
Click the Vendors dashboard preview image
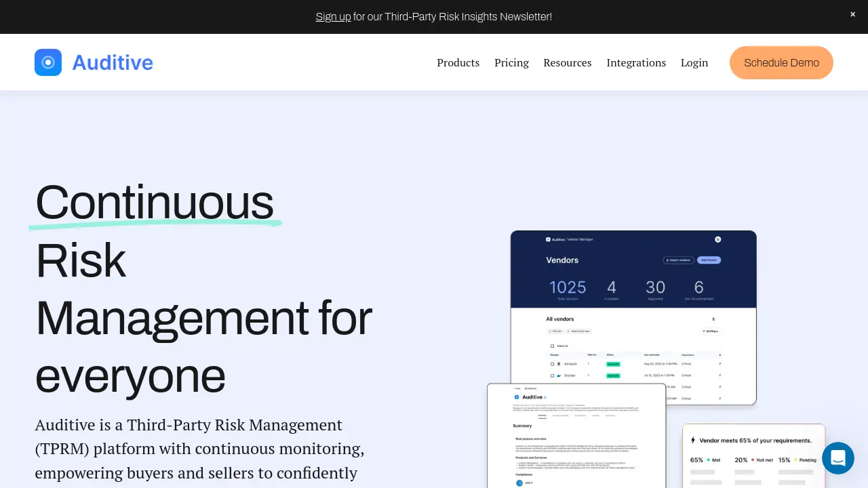tap(633, 318)
